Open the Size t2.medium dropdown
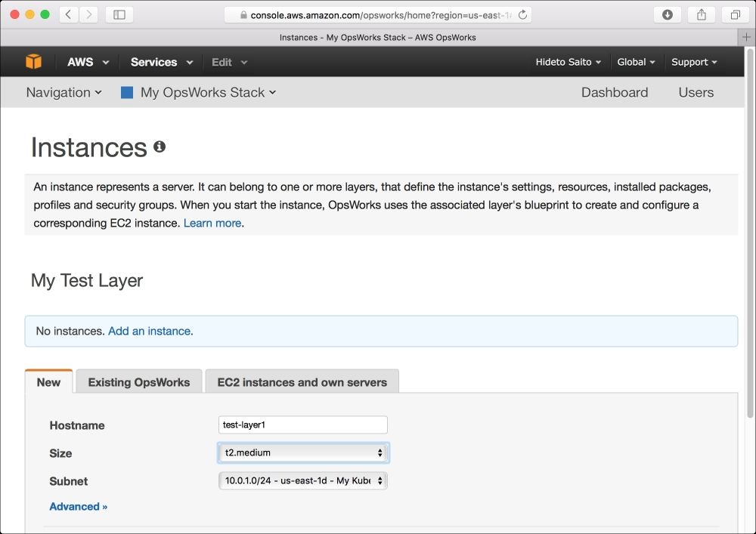 (303, 452)
